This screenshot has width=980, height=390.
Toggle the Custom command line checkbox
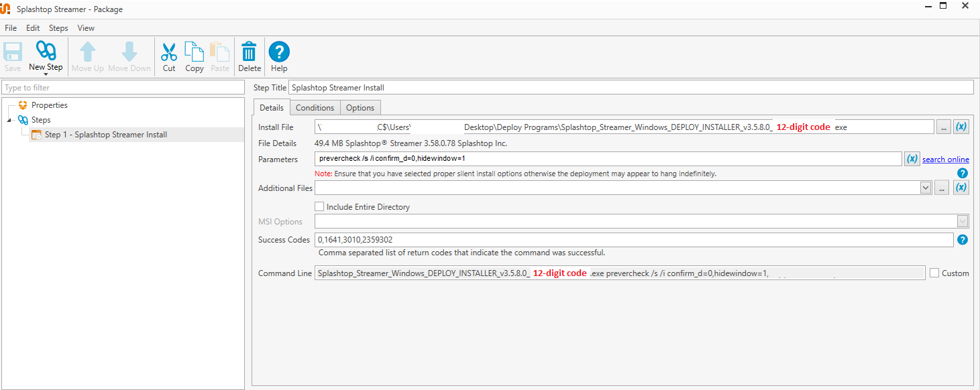pos(934,273)
